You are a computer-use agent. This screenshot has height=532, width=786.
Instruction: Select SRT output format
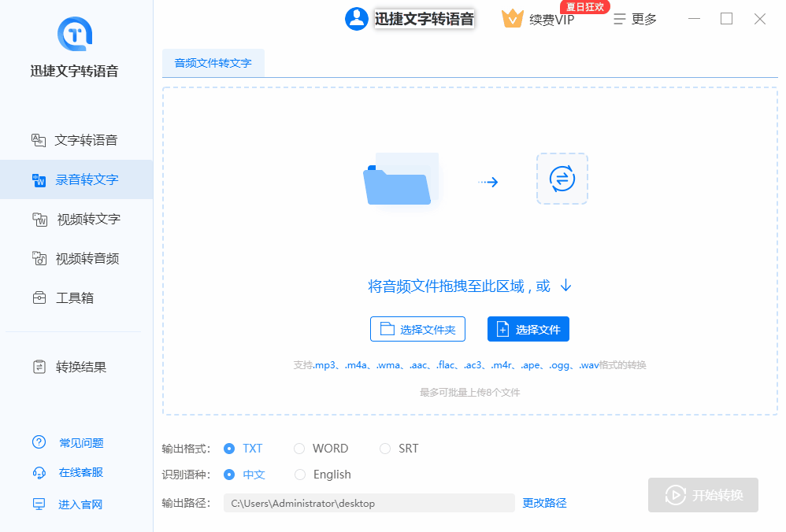point(399,449)
